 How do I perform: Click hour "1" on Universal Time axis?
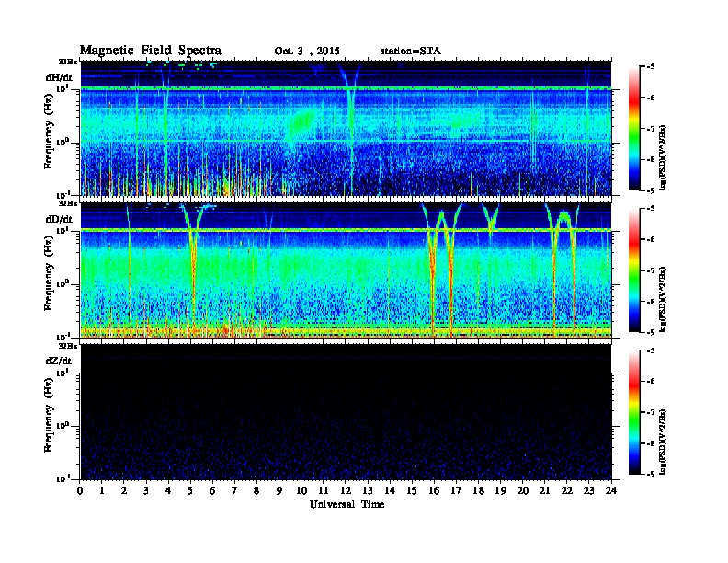click(102, 491)
